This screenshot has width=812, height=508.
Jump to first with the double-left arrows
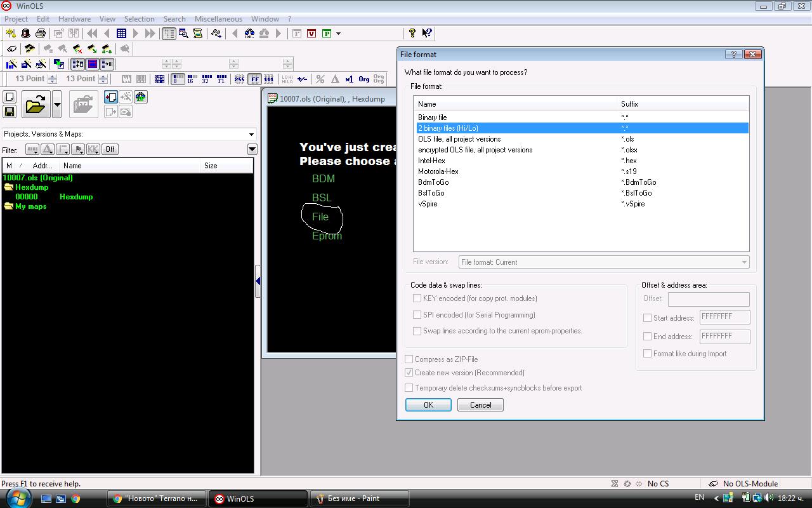point(92,33)
